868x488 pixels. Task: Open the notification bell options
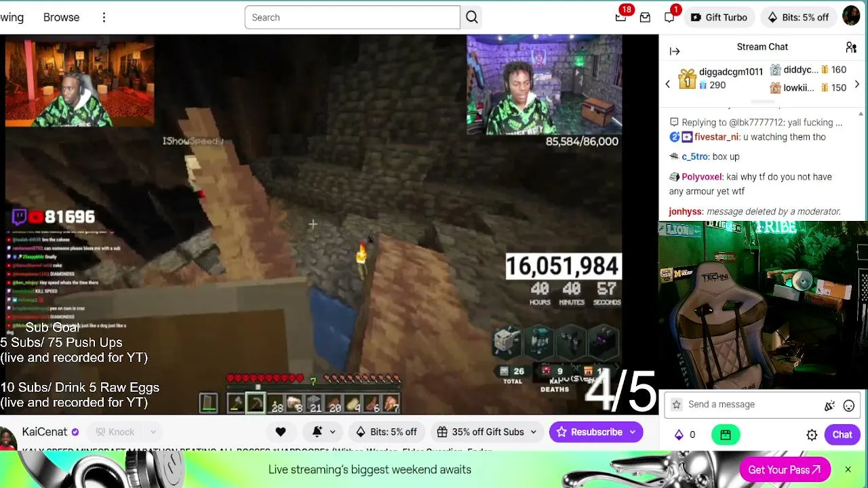(317, 432)
